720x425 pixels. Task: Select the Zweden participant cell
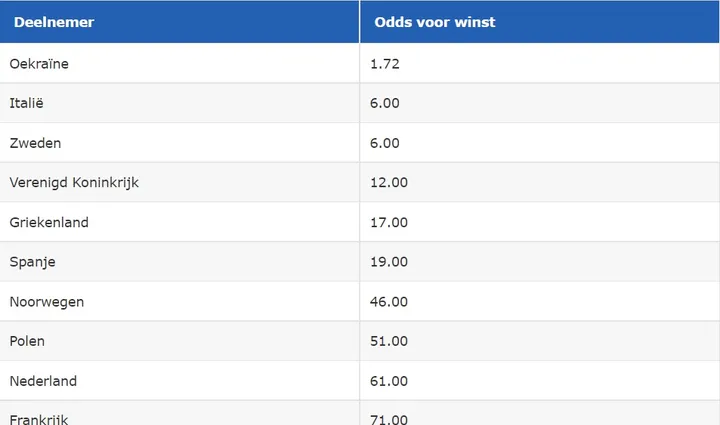click(35, 143)
